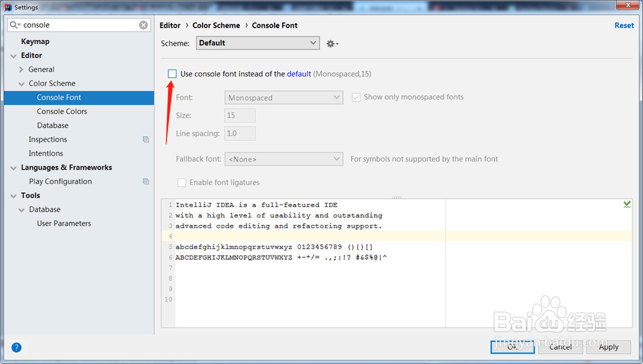Open the Inspections settings page
This screenshot has height=364, width=643.
[48, 140]
